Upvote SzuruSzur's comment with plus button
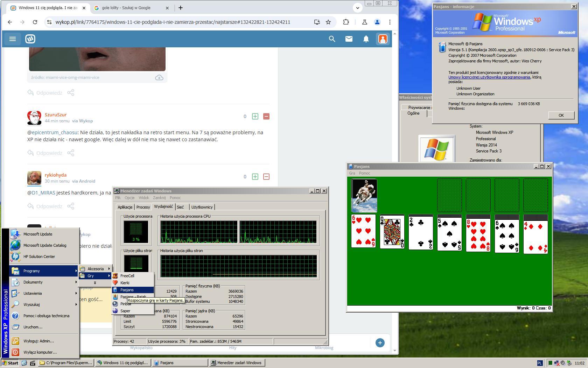The height and width of the screenshot is (368, 588). [255, 116]
